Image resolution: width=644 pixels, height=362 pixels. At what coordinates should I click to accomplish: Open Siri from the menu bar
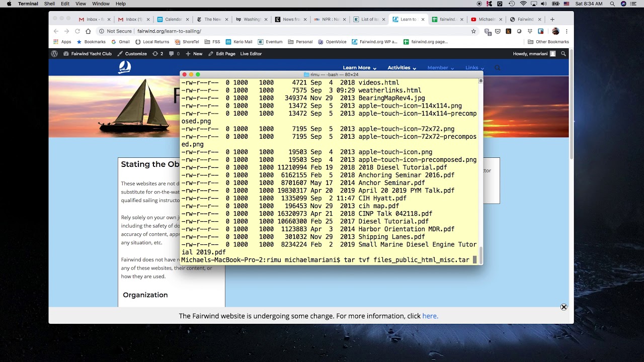[x=624, y=4]
